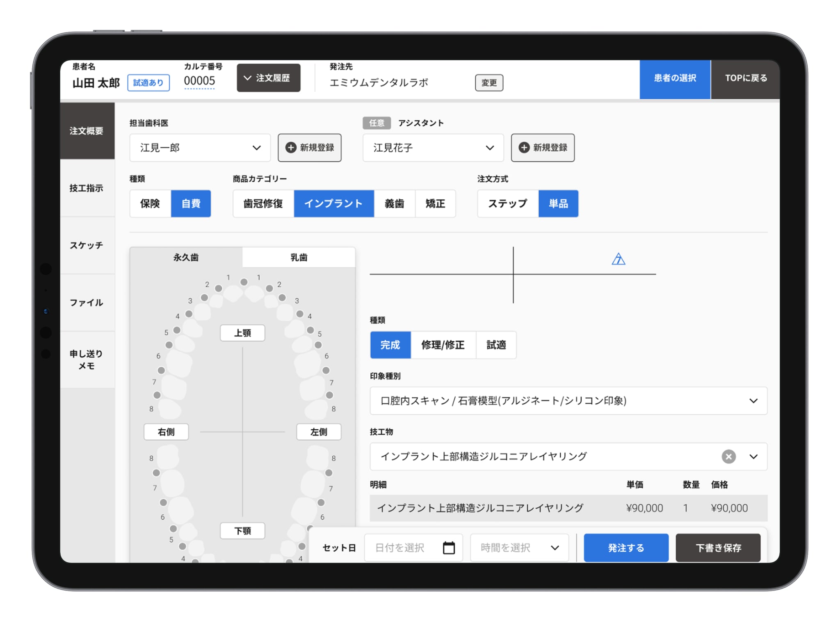Click the plus icon beside 江見花子 assistant dropdown
Screen dimensions: 840x623
coord(524,148)
